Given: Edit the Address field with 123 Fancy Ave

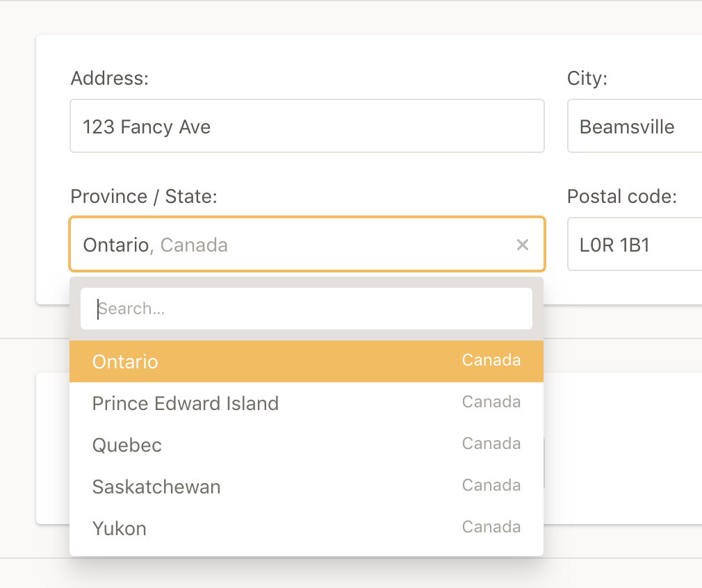Looking at the screenshot, I should point(307,126).
